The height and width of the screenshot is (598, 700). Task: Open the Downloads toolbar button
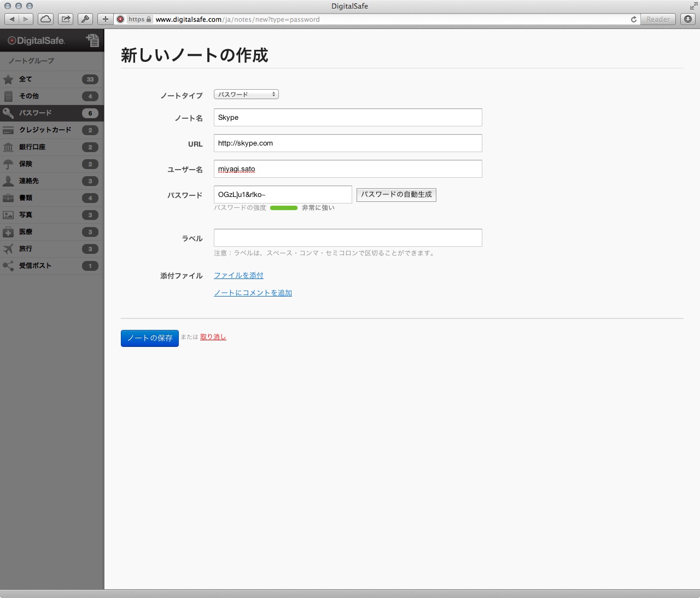click(x=688, y=19)
